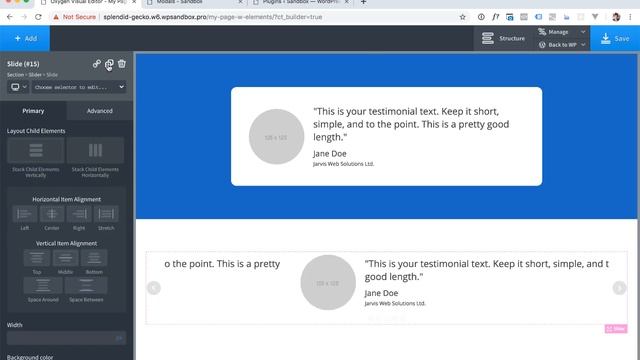
Task: Switch to the Plugins Sandbox WordPress tab
Action: point(301,2)
